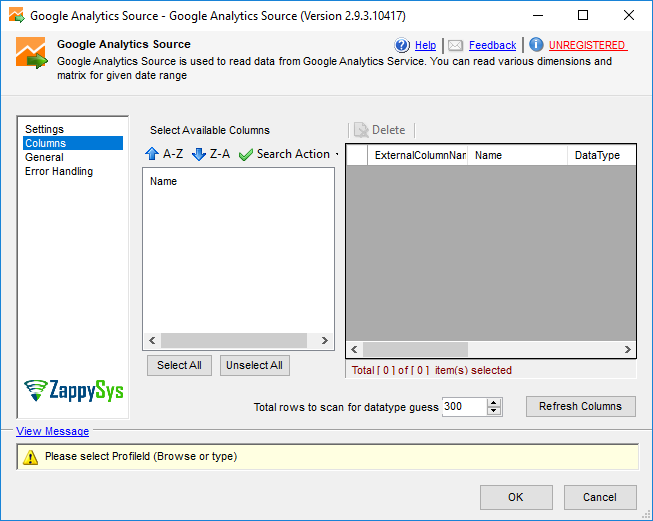Click the Please select ProfileId message

tap(141, 456)
